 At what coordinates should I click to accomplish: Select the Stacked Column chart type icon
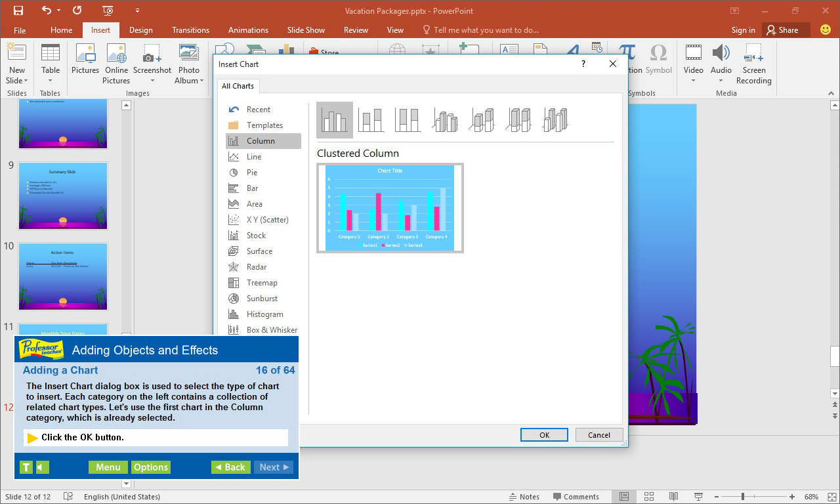371,120
